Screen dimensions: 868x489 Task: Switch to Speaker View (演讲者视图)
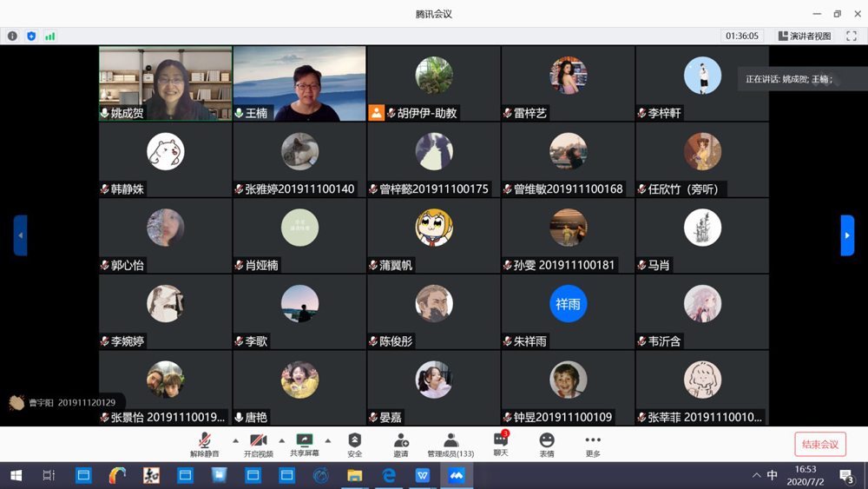point(805,36)
